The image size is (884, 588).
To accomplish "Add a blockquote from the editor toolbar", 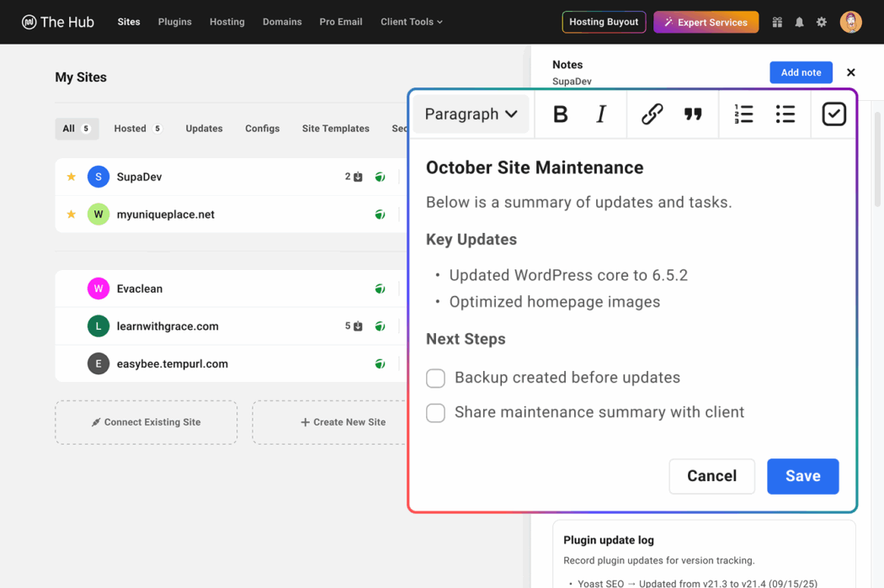I will 694,114.
